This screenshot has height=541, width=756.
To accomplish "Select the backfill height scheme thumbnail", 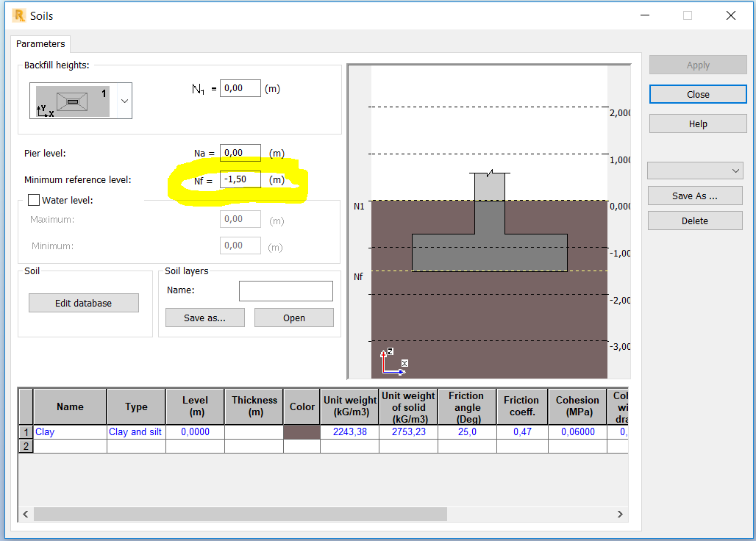I will (74, 101).
